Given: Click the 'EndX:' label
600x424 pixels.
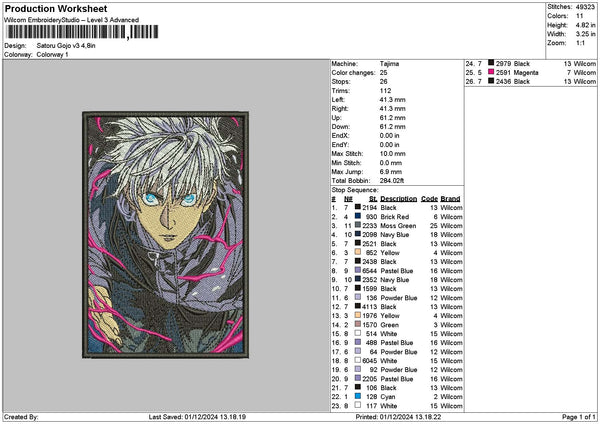Looking at the screenshot, I should [340, 136].
